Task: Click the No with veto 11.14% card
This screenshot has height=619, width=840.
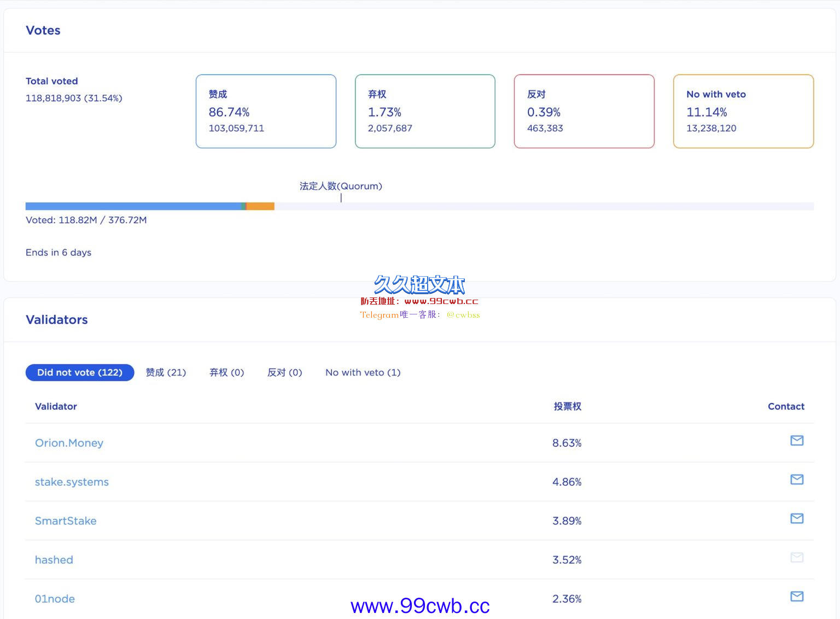Action: pyautogui.click(x=743, y=111)
